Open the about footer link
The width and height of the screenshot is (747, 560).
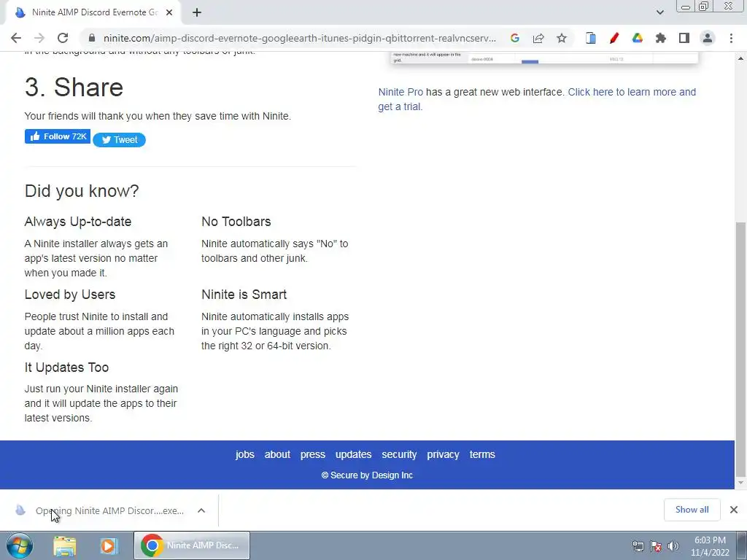tap(277, 454)
